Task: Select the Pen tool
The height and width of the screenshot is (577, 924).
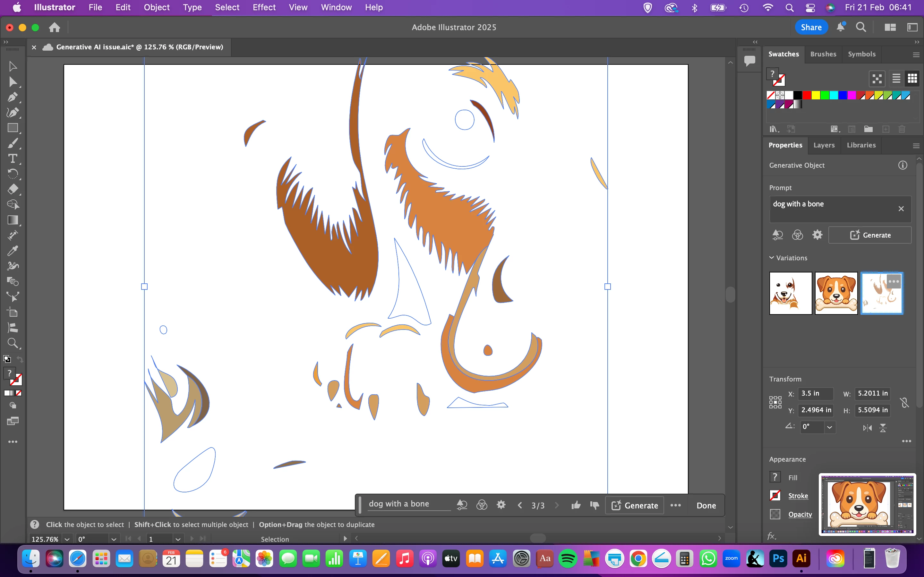Action: (x=12, y=97)
